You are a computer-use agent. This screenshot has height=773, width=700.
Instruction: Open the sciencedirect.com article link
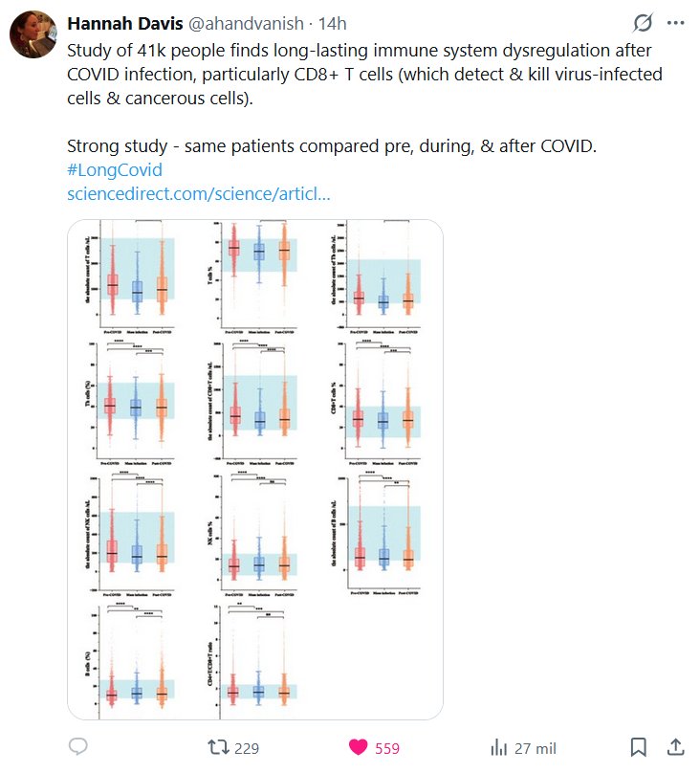click(199, 194)
